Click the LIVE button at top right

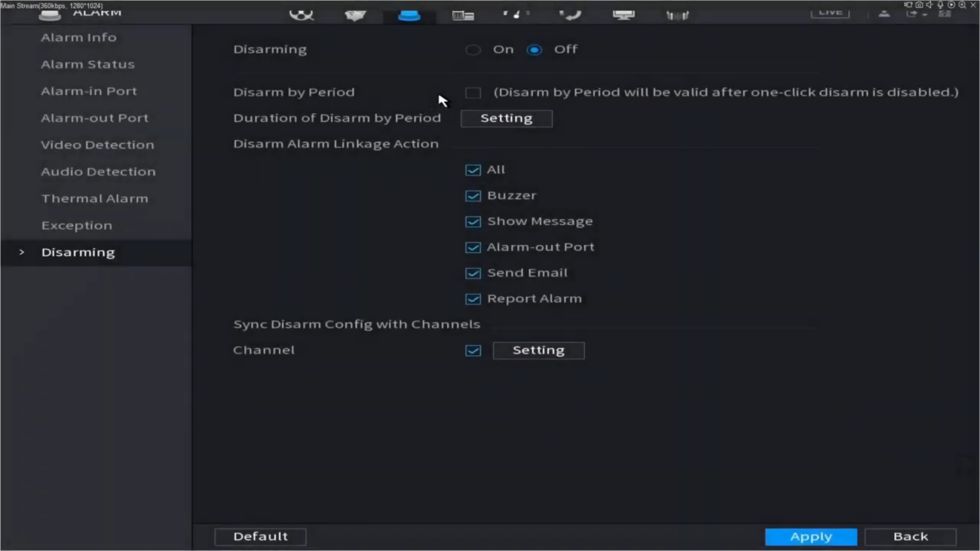coord(829,13)
